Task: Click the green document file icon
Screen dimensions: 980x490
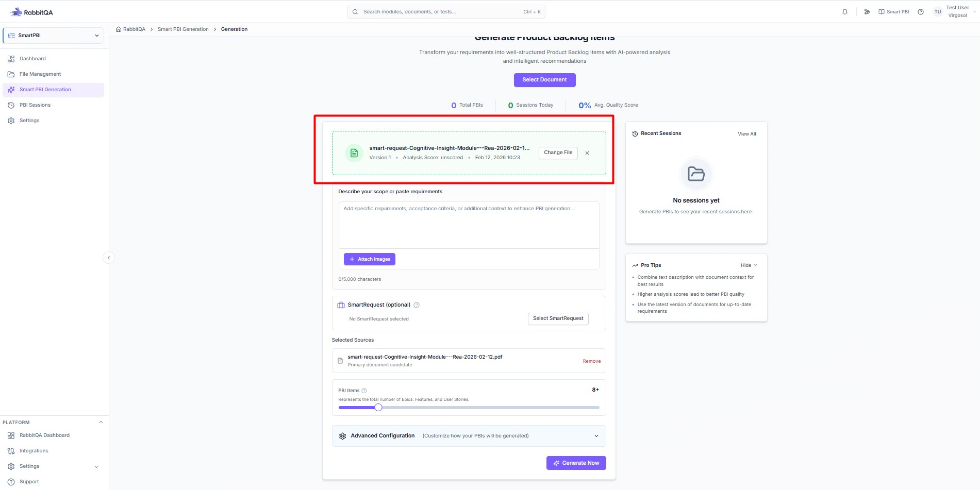Action: (354, 153)
